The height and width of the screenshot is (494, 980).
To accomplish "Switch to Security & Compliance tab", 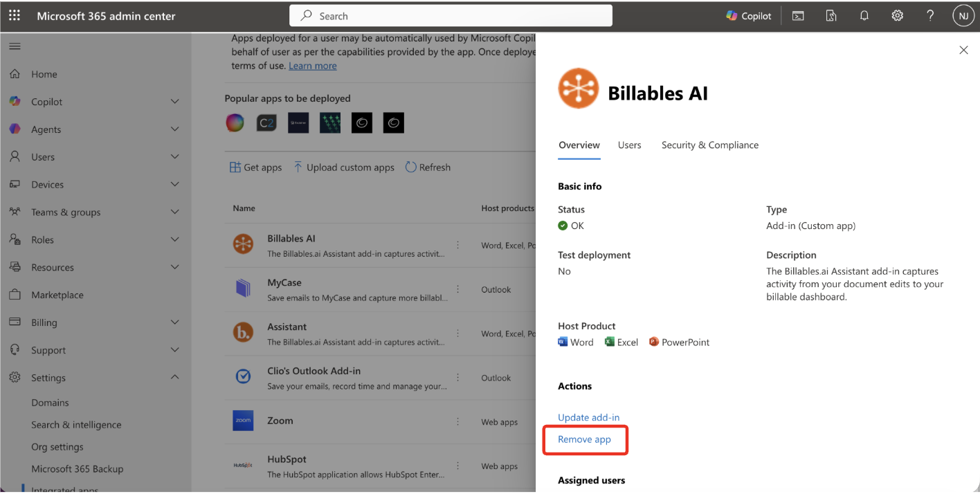I will (709, 145).
